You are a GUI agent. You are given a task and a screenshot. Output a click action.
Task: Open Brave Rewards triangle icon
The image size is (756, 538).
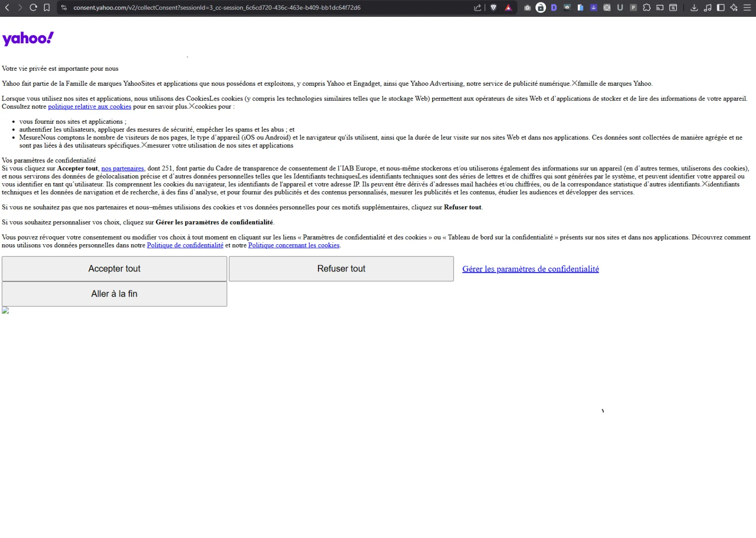point(508,8)
